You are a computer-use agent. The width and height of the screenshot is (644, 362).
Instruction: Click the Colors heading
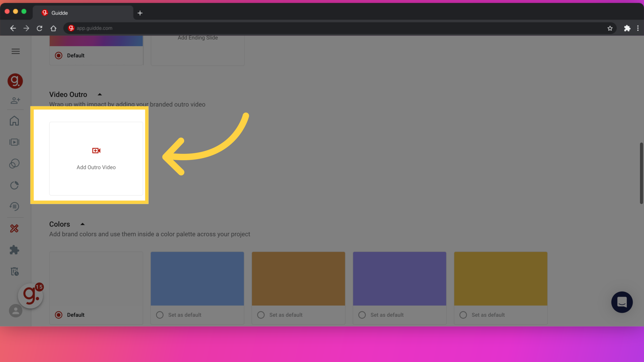click(x=60, y=224)
